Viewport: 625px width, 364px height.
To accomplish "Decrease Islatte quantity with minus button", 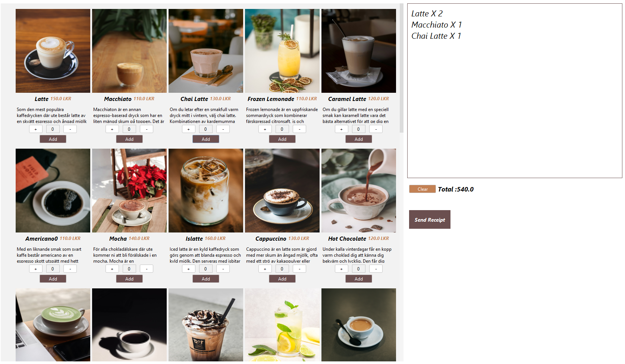I will click(x=223, y=269).
